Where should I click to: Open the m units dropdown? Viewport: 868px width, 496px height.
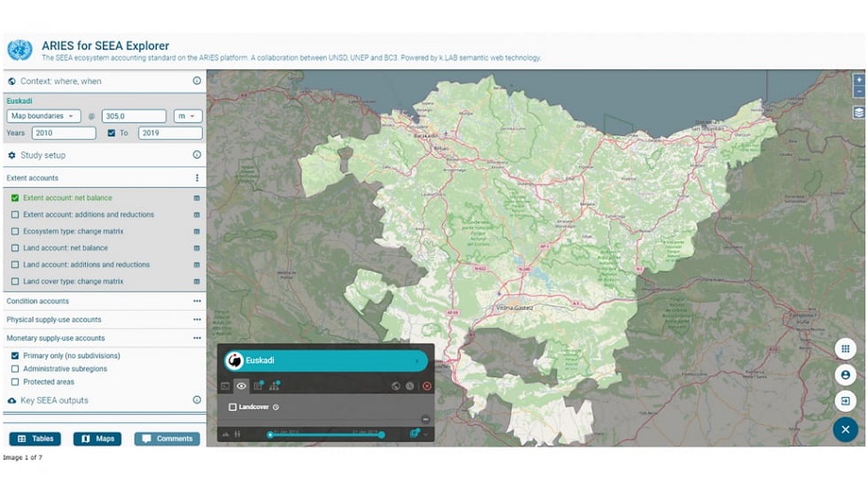188,116
